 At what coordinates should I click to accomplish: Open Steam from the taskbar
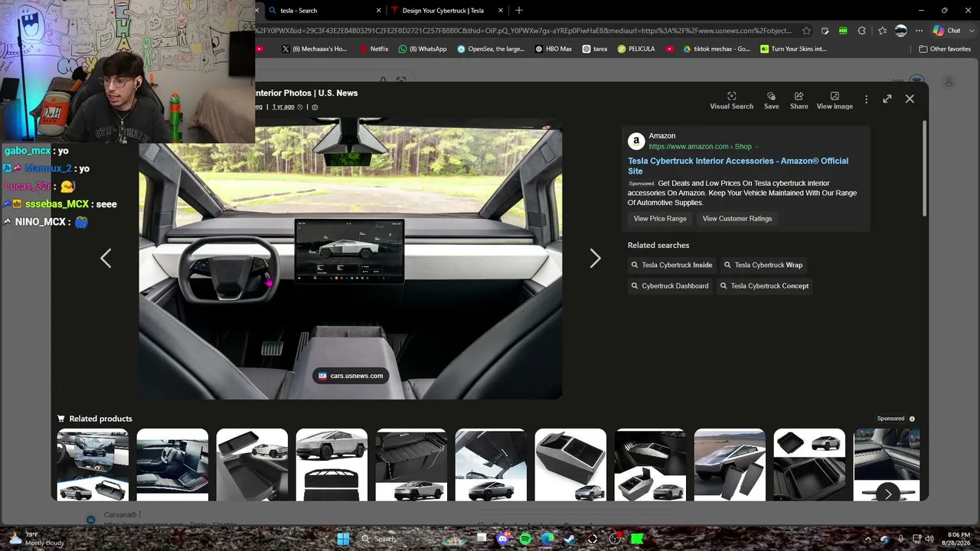[x=570, y=539]
